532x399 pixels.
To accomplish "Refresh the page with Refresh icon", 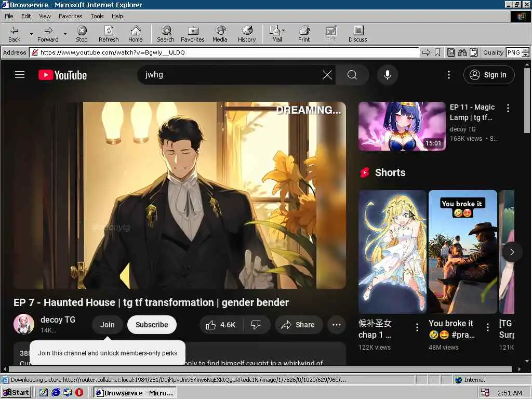I will pyautogui.click(x=109, y=34).
